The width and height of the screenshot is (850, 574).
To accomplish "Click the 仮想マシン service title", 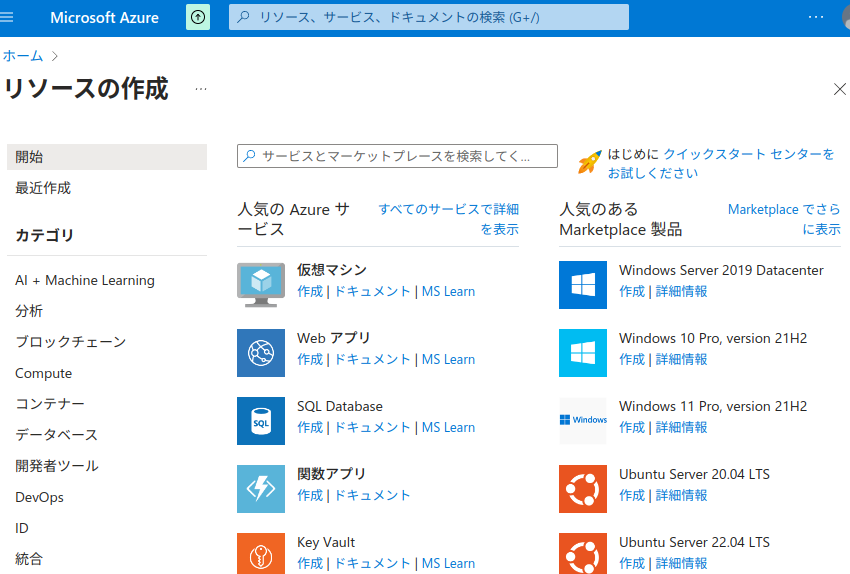I will coord(332,270).
